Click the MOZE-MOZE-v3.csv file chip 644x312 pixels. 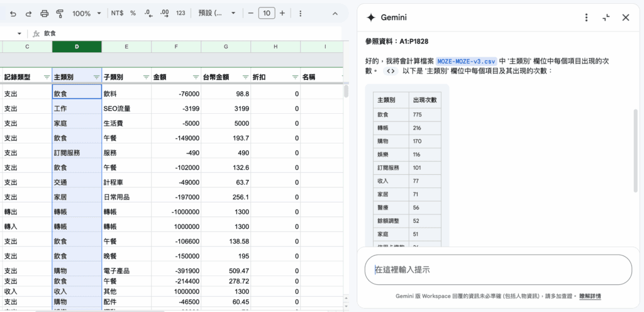pyautogui.click(x=466, y=61)
